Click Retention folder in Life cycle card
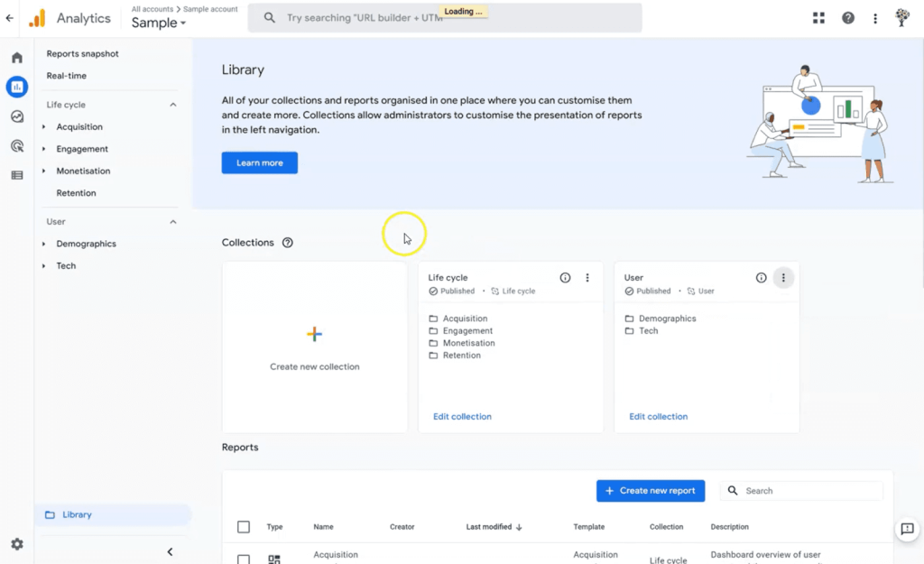Viewport: 924px width, 564px height. tap(455, 356)
